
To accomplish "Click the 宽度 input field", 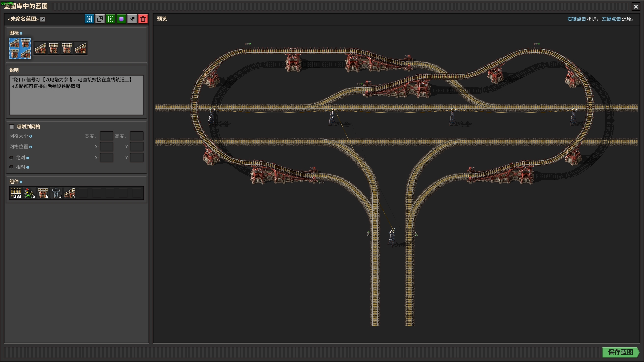I will 107,136.
